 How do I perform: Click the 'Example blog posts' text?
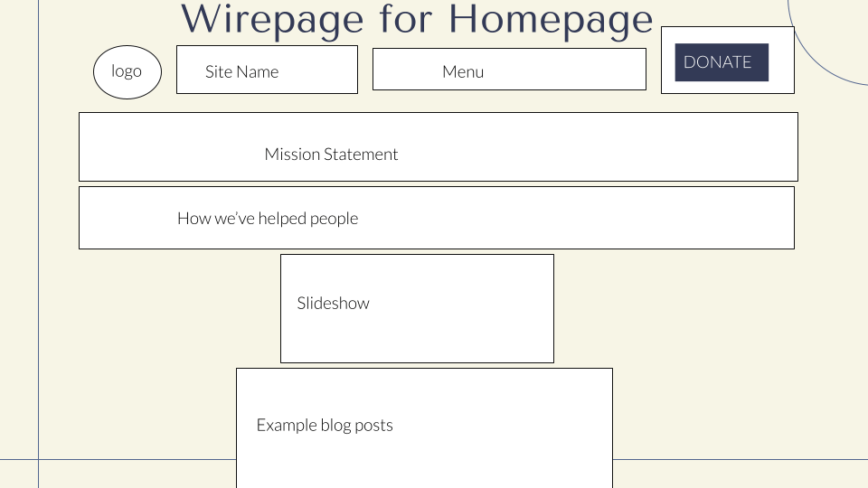pyautogui.click(x=325, y=426)
